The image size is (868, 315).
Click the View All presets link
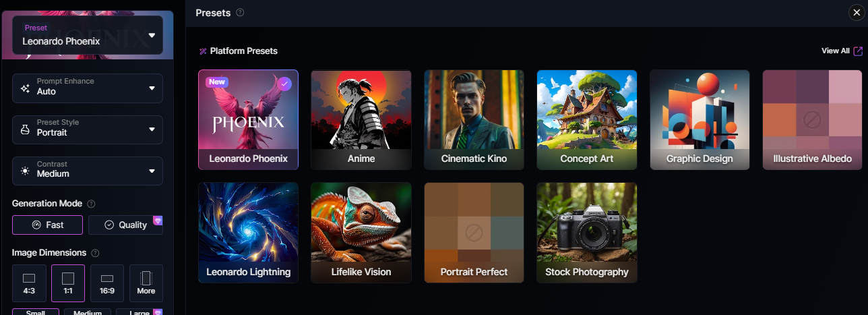click(x=836, y=51)
